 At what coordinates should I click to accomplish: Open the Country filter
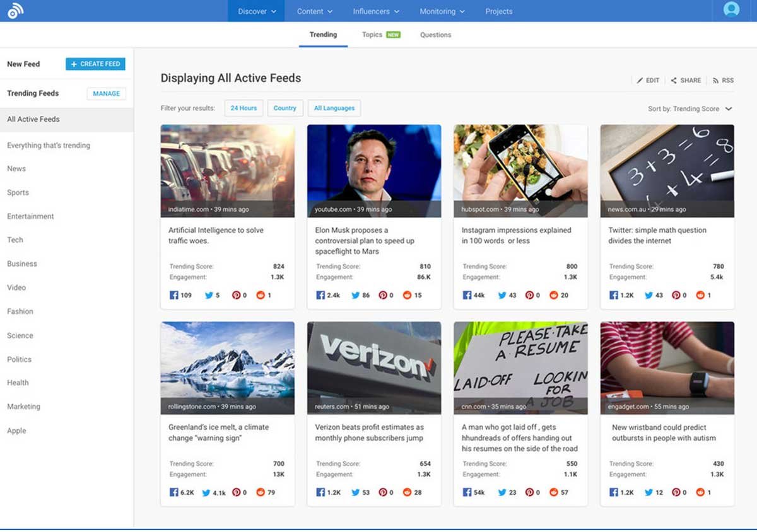(285, 108)
